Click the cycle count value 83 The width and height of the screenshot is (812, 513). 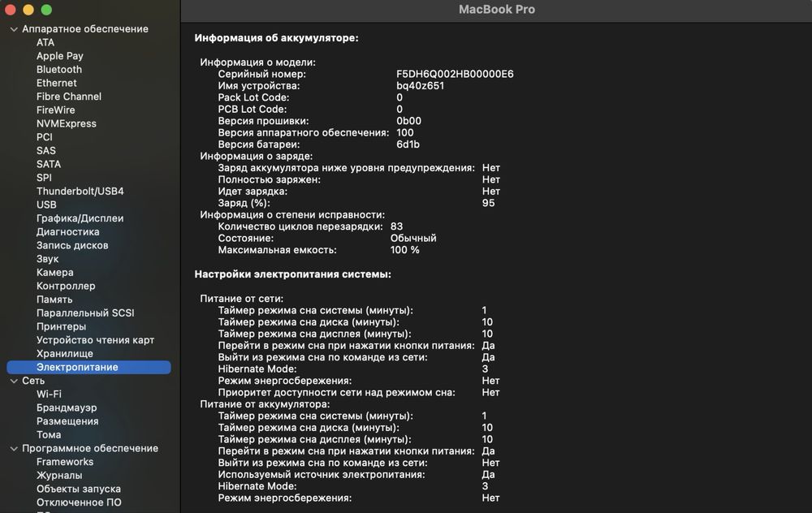pyautogui.click(x=396, y=226)
